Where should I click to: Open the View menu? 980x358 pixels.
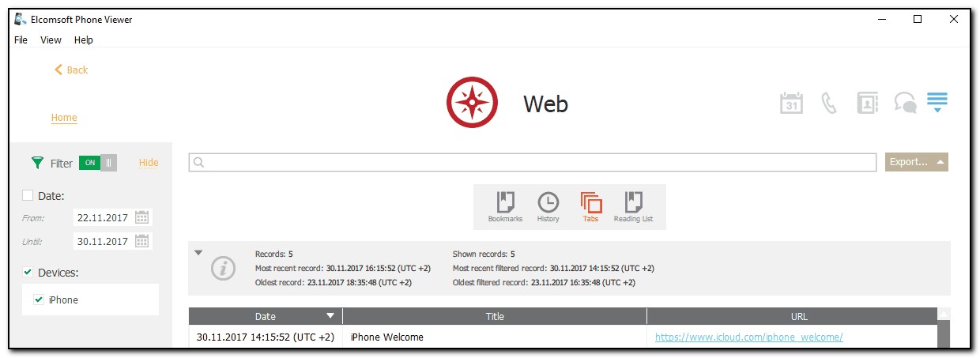[x=51, y=40]
